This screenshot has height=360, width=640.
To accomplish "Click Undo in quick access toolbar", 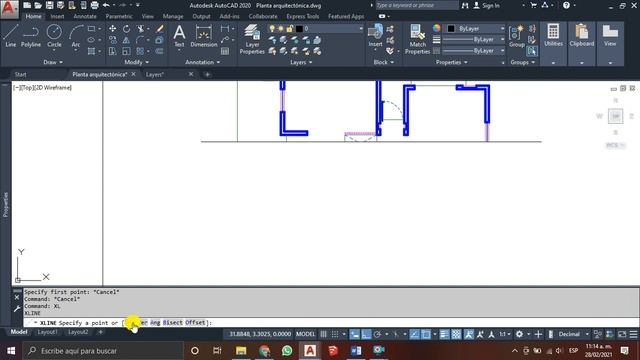I will click(x=106, y=5).
